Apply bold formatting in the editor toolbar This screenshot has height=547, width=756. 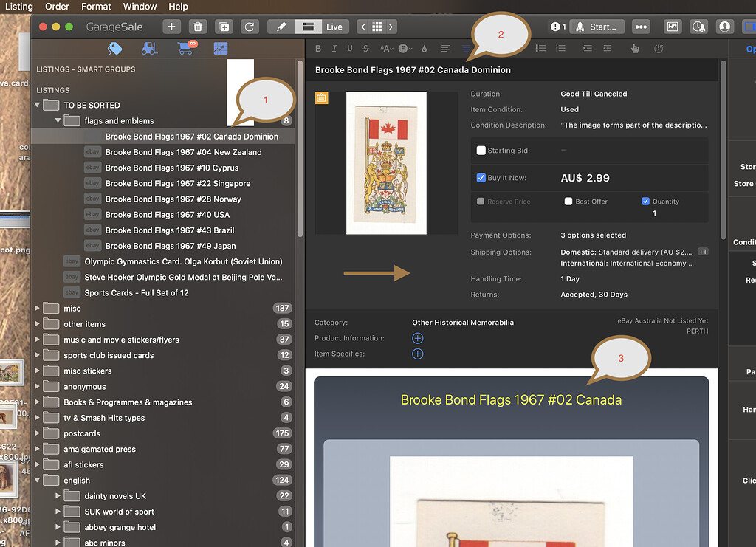[x=318, y=49]
